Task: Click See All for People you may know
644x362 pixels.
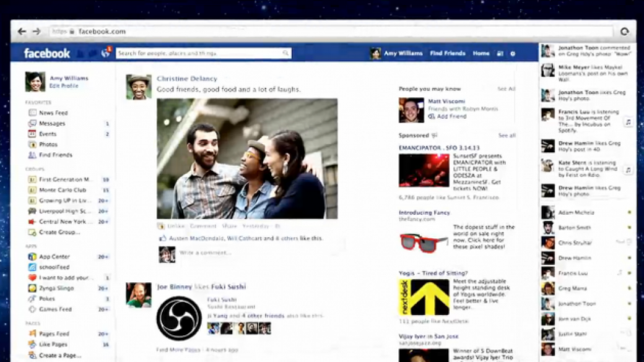Action: [506, 88]
